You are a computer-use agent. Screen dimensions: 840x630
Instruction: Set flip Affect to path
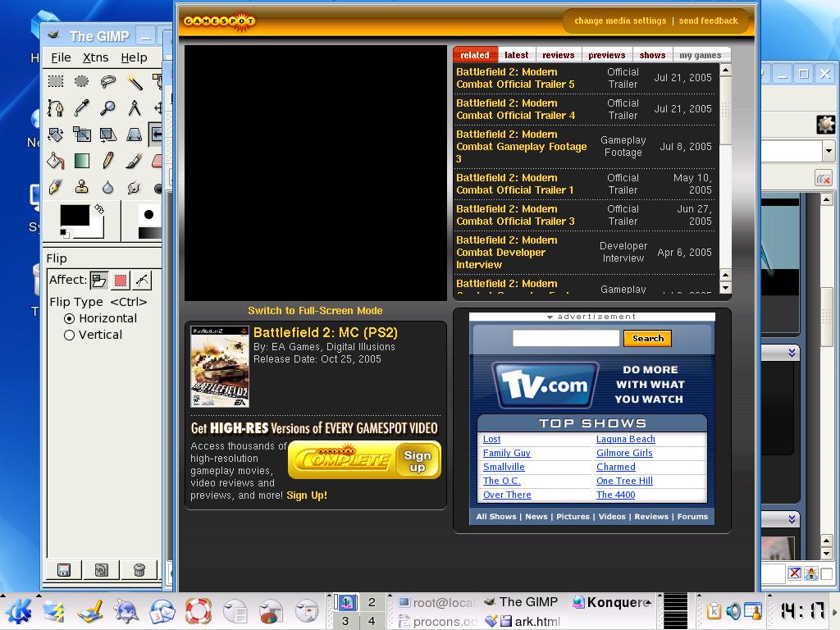(142, 281)
